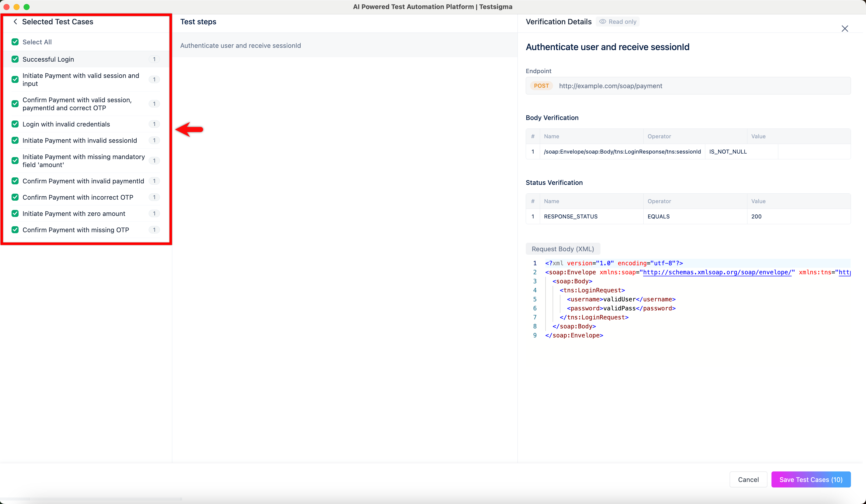Uncheck Confirm Payment with incorrect OTP

point(15,197)
